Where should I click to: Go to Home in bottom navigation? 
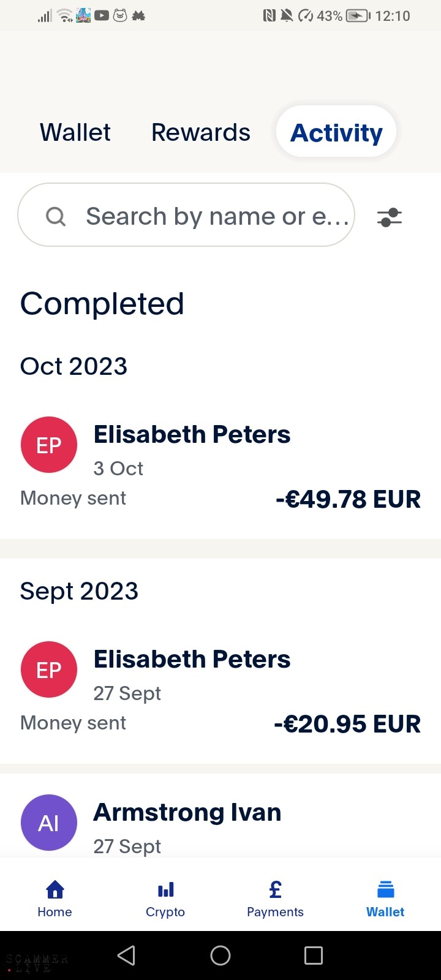tap(55, 898)
